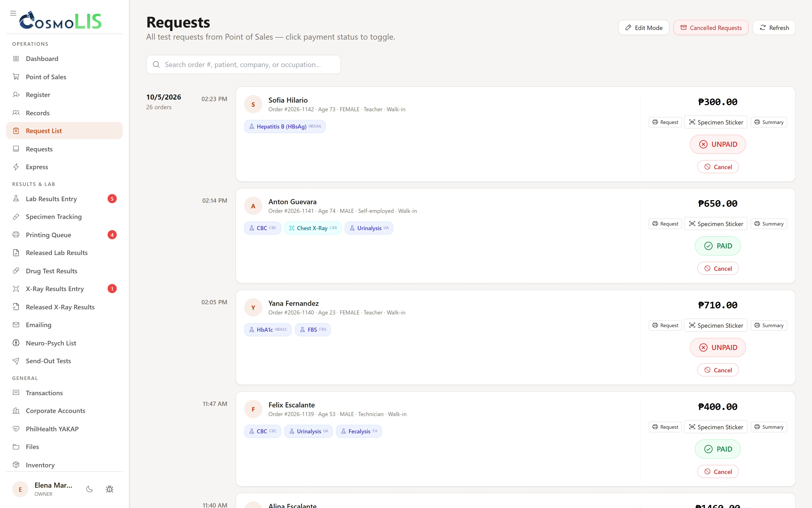Print Specimen Sticker for Sofia Hilario
The height and width of the screenshot is (508, 812).
(716, 122)
